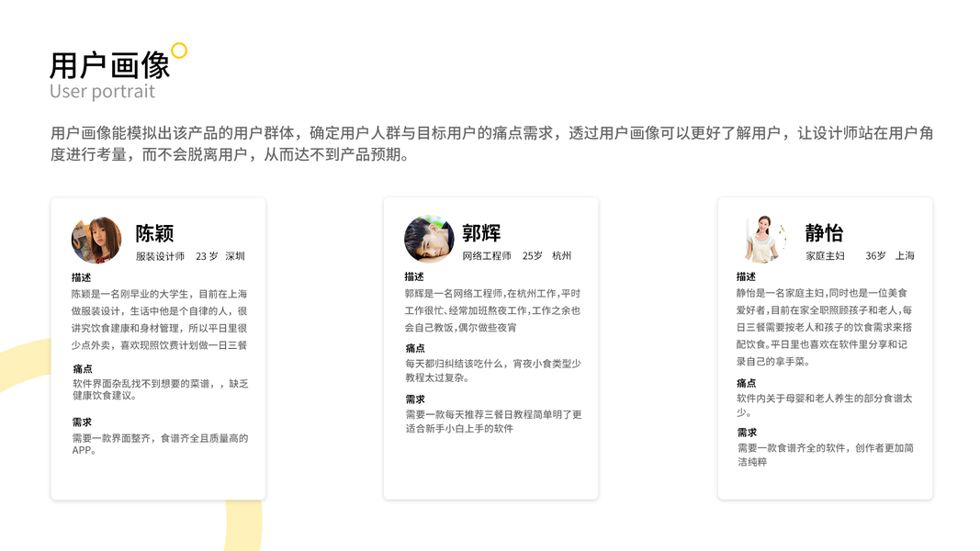Click the city label 杭州
This screenshot has height=551, width=980.
click(x=562, y=255)
